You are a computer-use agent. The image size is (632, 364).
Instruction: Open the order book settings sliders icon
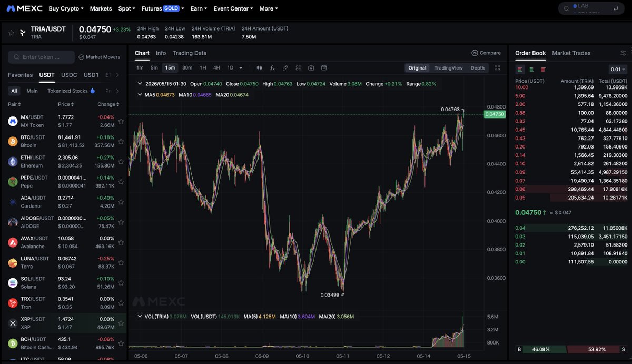(x=623, y=53)
